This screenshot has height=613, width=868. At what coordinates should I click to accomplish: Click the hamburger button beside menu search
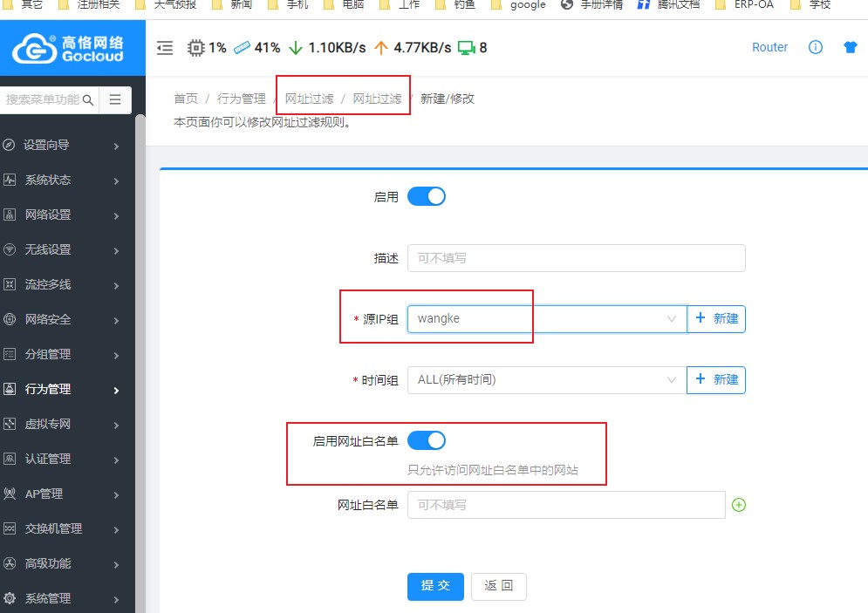[x=115, y=100]
